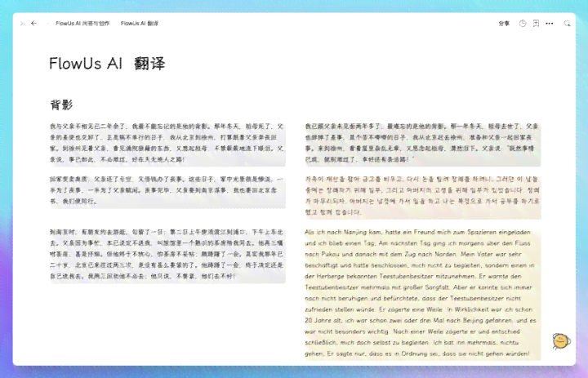Viewport: 588px width, 378px height.
Task: Click the Korean translation paragraph
Action: click(423, 196)
